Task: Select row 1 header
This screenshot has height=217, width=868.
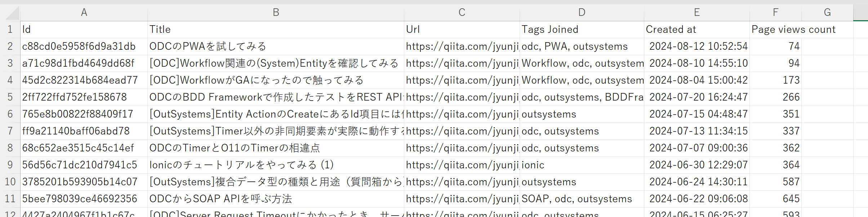Action: tap(10, 30)
